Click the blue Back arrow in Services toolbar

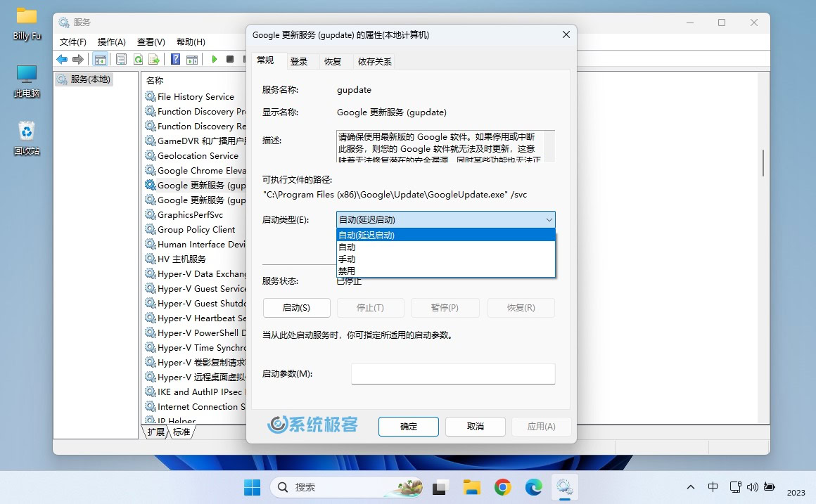click(62, 59)
